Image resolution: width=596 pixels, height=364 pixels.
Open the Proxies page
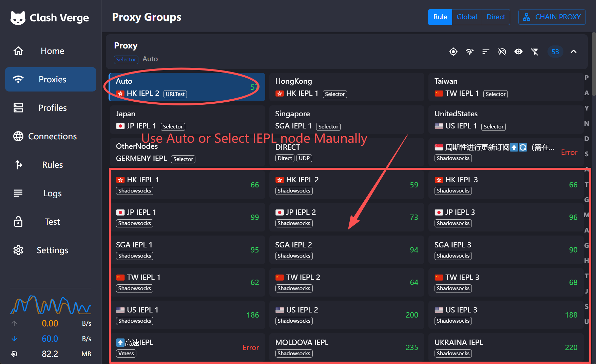point(51,79)
